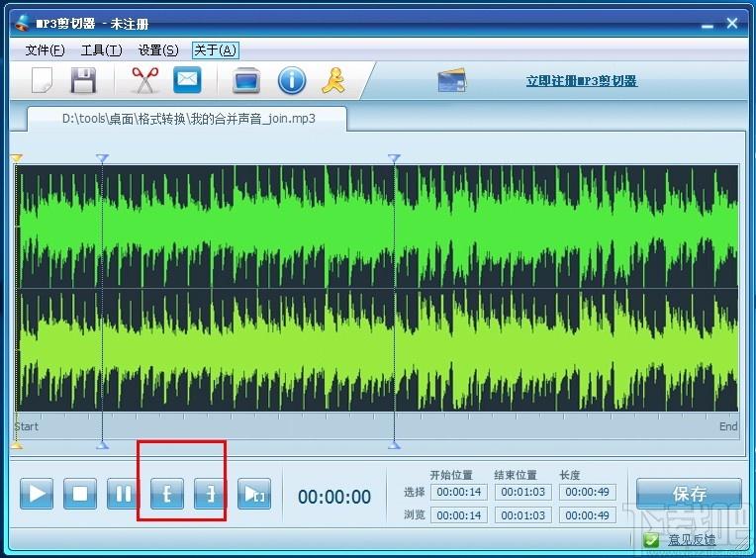Viewport: 756px width, 558px height.
Task: Click the floppy disk save icon
Action: 83,80
